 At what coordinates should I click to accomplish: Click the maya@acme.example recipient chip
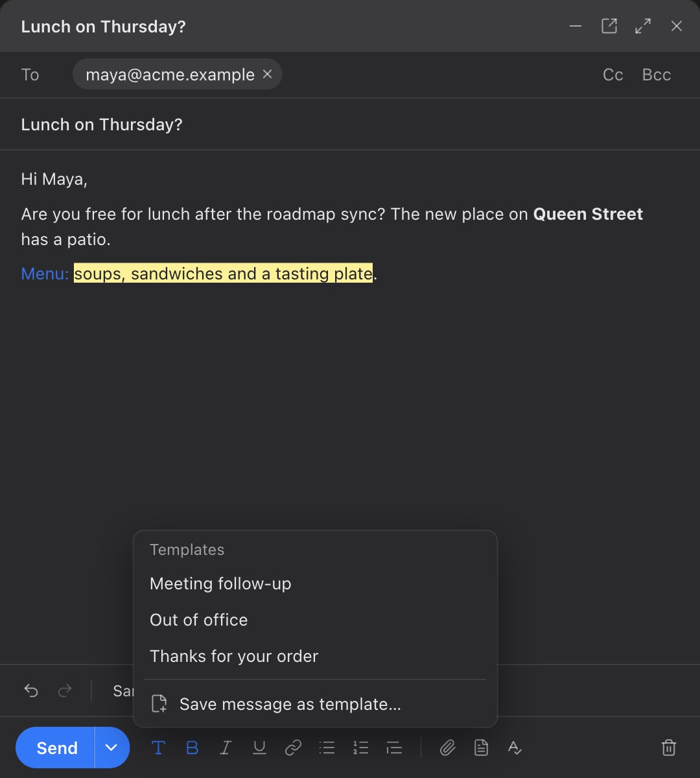(x=177, y=75)
